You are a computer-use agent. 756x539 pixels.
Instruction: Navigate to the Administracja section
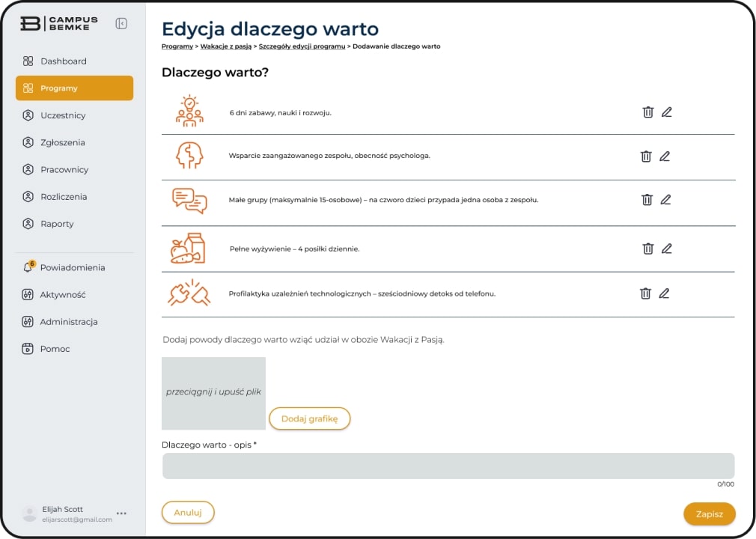[69, 322]
